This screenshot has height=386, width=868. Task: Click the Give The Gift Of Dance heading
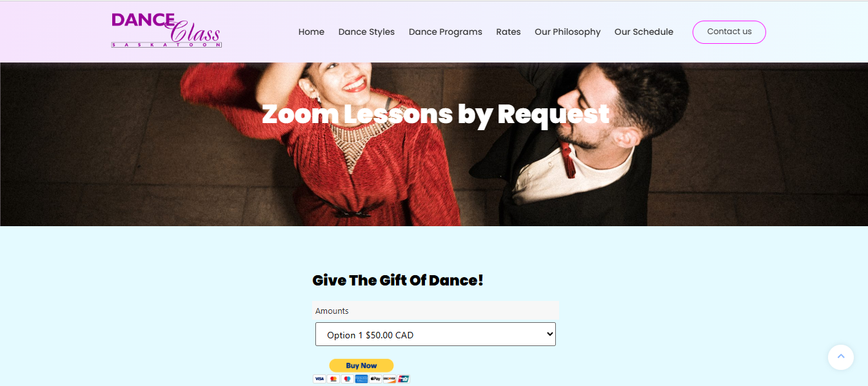[x=398, y=280]
